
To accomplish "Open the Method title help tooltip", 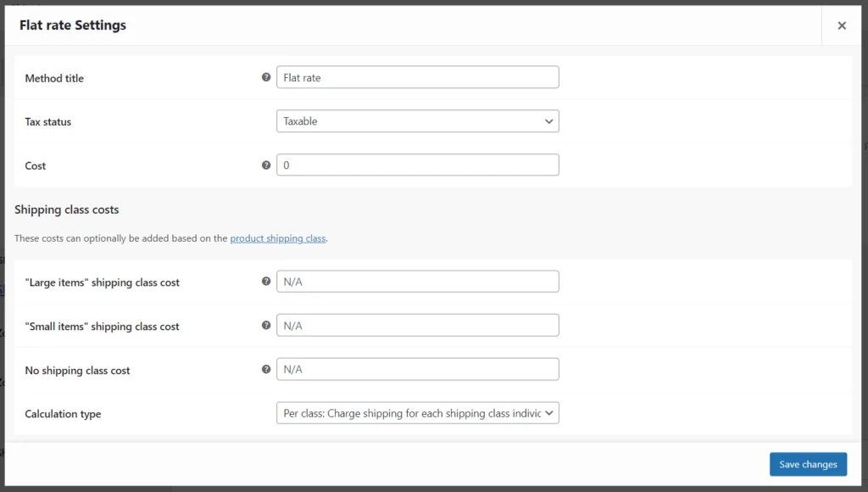I will pyautogui.click(x=266, y=77).
